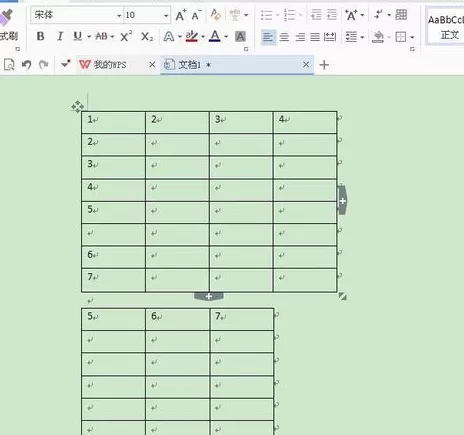Click the Format Painter brush icon

tap(6, 17)
